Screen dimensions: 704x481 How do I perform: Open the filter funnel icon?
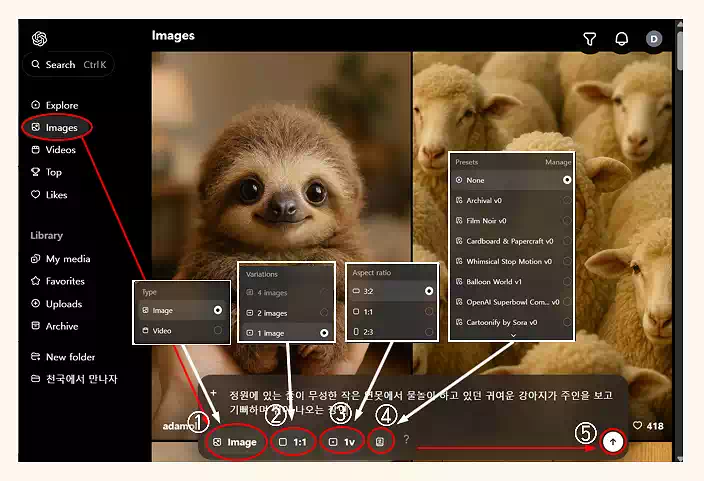pyautogui.click(x=590, y=39)
